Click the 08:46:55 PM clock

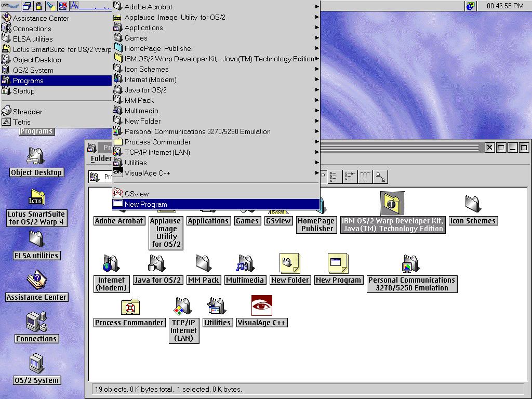tap(504, 6)
